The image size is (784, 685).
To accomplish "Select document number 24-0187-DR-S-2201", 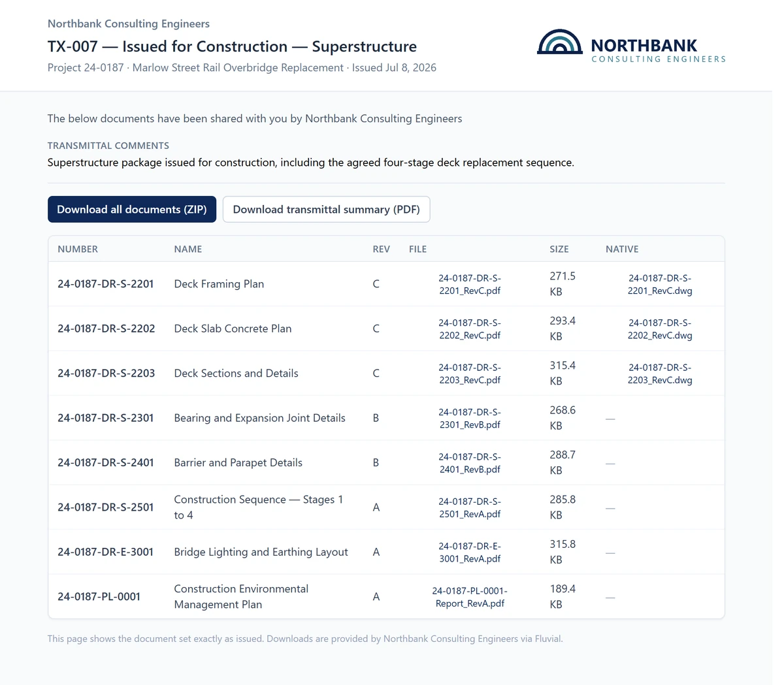I will [x=106, y=284].
